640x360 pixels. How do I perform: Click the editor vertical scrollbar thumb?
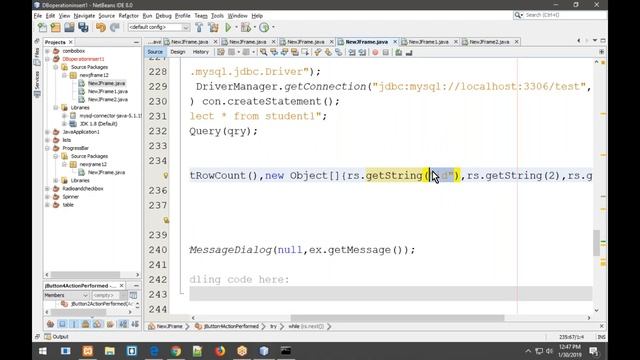pos(596,242)
